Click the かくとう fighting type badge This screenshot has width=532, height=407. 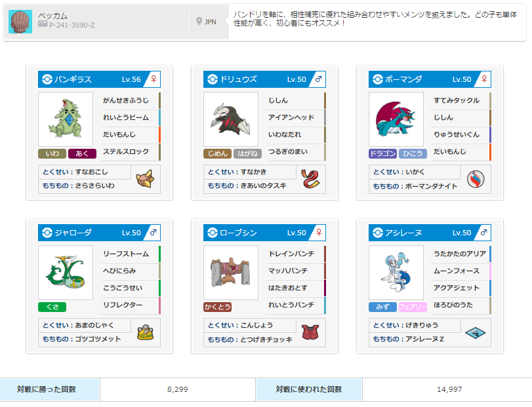pyautogui.click(x=218, y=307)
